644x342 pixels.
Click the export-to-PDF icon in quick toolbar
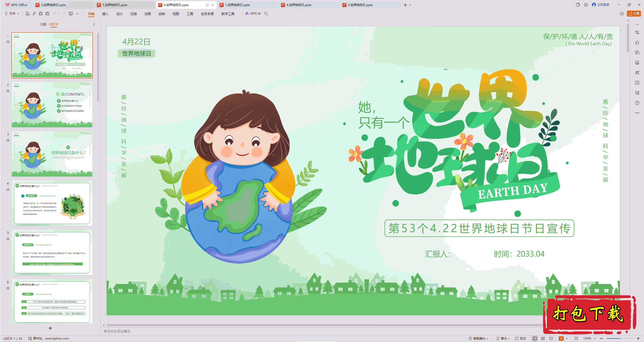(34, 14)
